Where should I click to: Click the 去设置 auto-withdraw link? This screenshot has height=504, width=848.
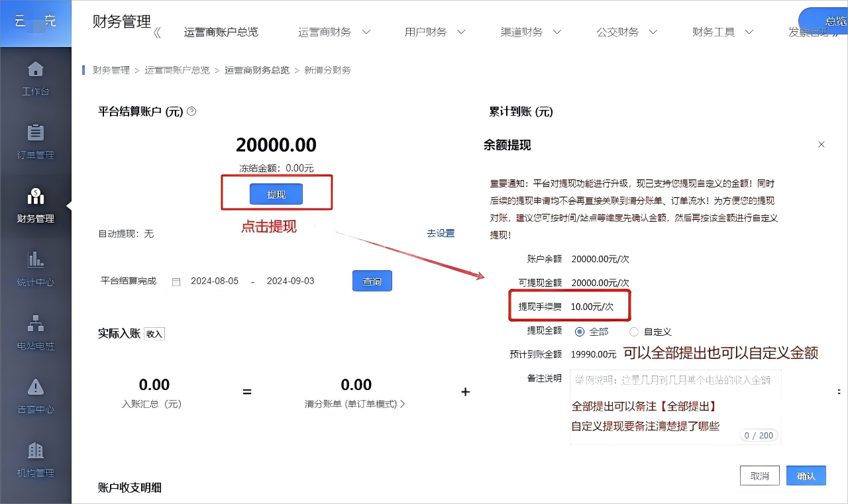(x=441, y=234)
